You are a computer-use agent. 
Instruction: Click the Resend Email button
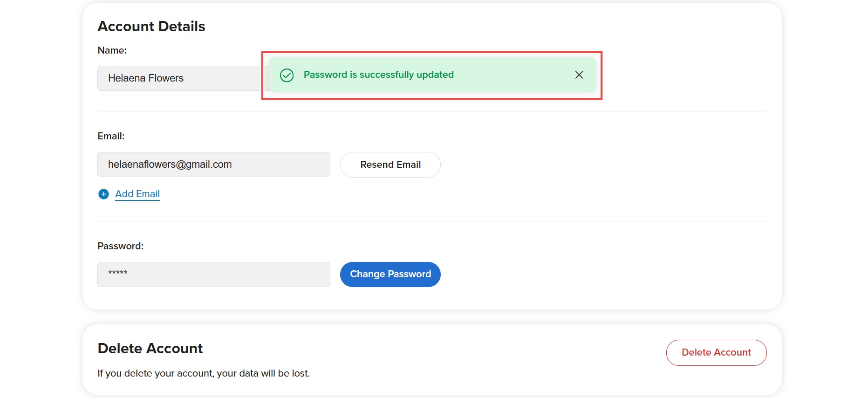tap(390, 165)
